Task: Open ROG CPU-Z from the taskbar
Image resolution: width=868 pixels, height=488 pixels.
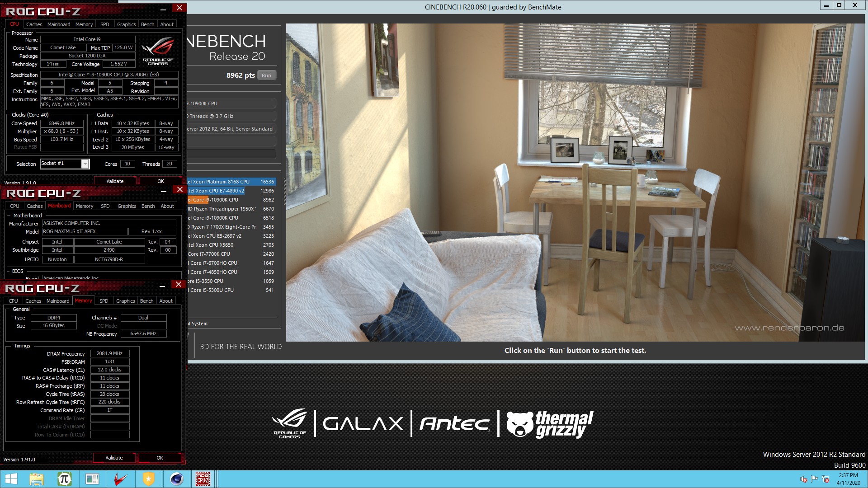Action: click(203, 479)
